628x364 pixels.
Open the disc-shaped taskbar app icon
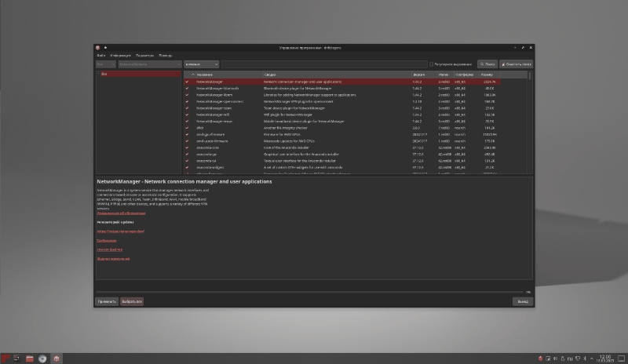(x=42, y=359)
